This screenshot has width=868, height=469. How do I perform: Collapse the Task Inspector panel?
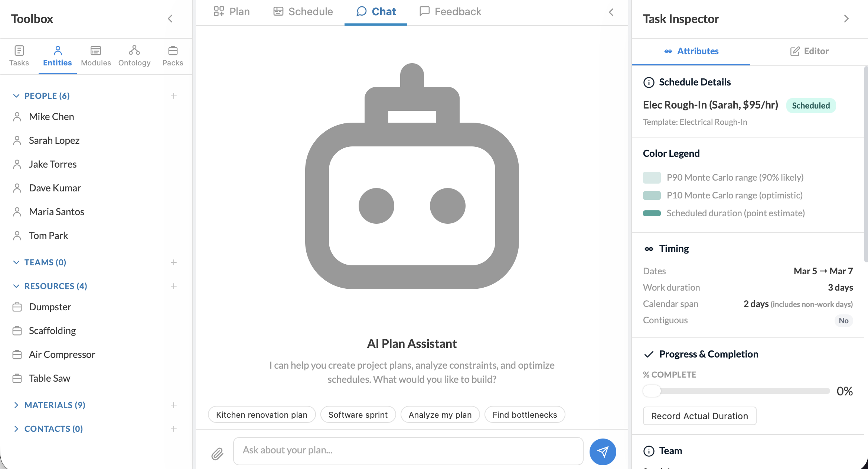coord(846,18)
